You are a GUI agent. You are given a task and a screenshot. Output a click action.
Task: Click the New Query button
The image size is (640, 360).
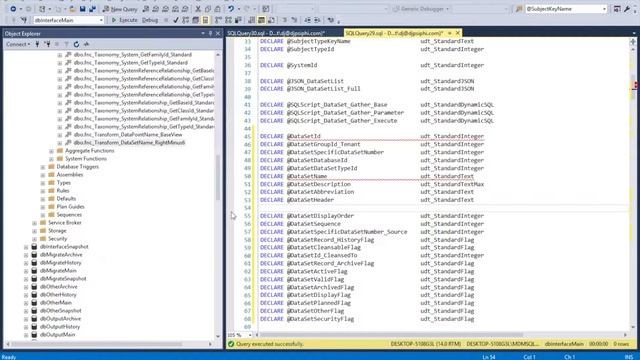[x=120, y=9]
